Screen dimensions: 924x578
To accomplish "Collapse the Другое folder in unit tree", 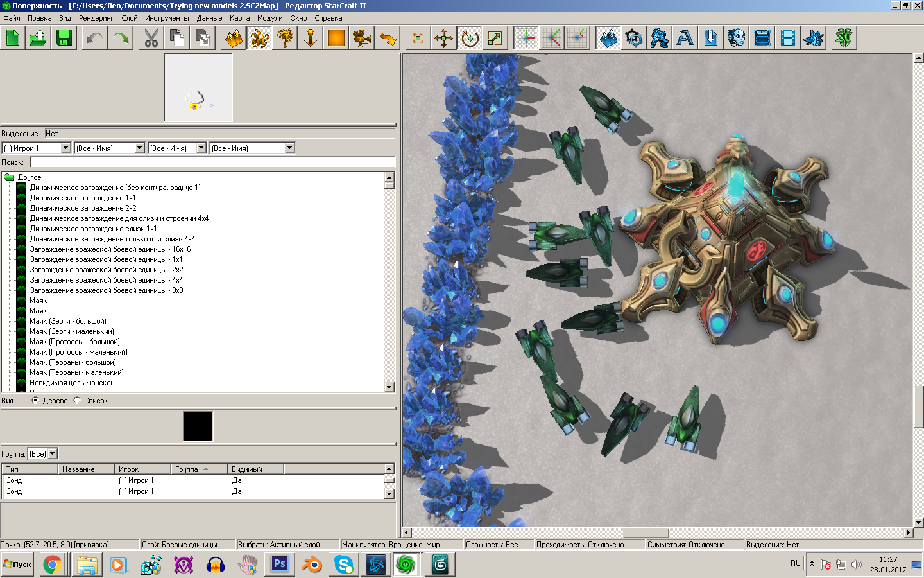I will point(9,177).
